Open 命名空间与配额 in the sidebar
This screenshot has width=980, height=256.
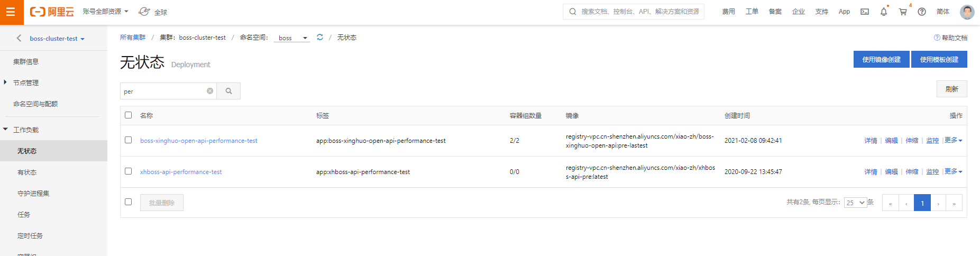coord(35,104)
